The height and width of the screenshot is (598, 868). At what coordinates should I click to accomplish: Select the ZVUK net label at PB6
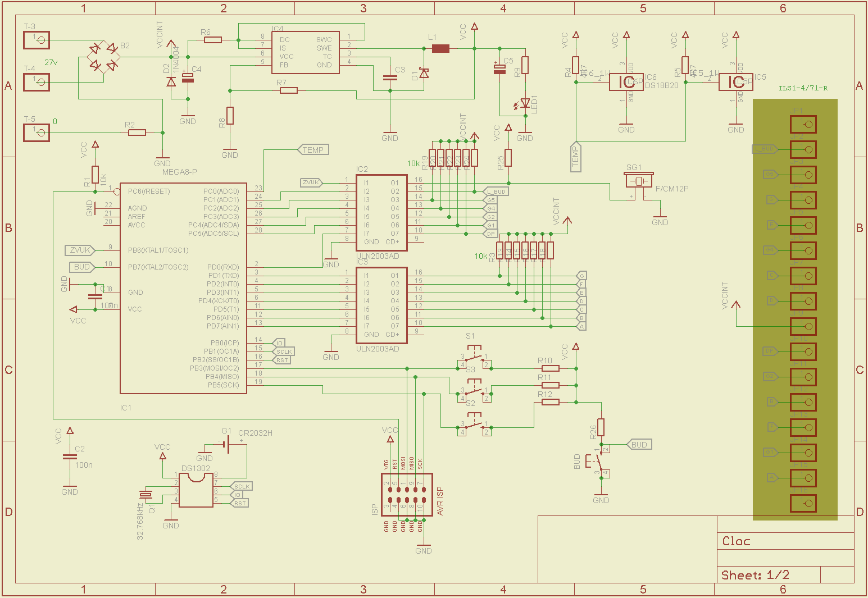pyautogui.click(x=80, y=250)
